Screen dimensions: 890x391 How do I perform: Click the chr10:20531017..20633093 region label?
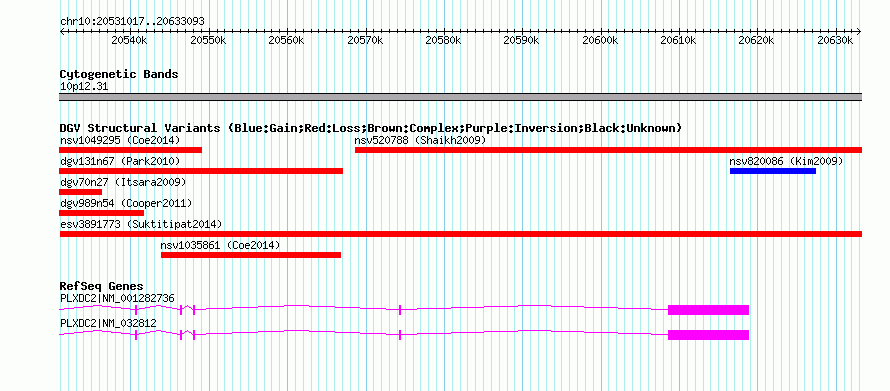tap(132, 21)
